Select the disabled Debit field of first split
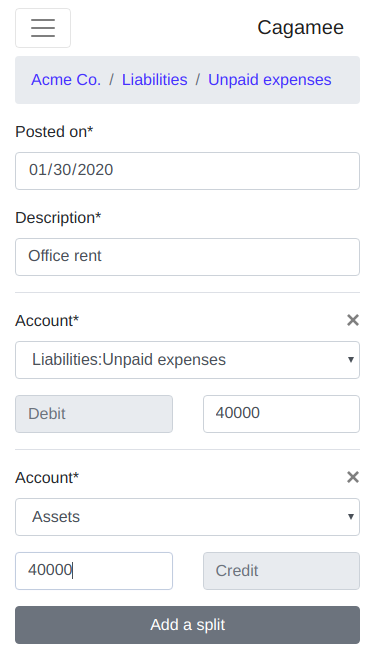 (94, 414)
